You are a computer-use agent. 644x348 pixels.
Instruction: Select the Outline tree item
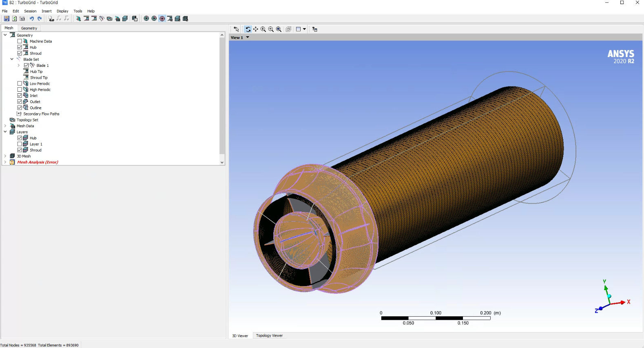[35, 108]
